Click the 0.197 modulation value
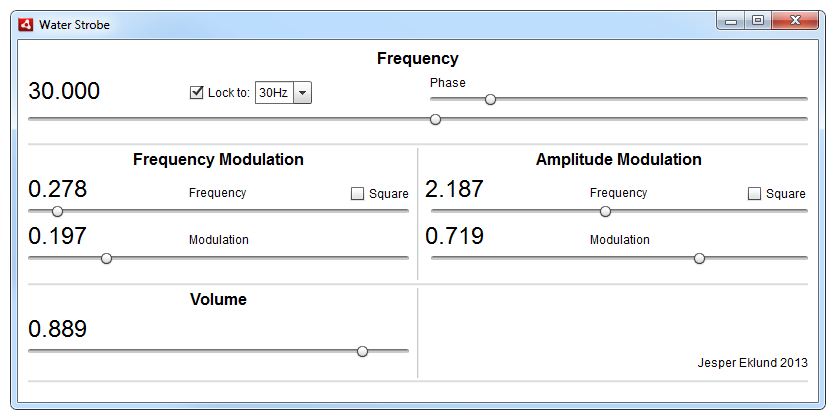 pos(57,236)
